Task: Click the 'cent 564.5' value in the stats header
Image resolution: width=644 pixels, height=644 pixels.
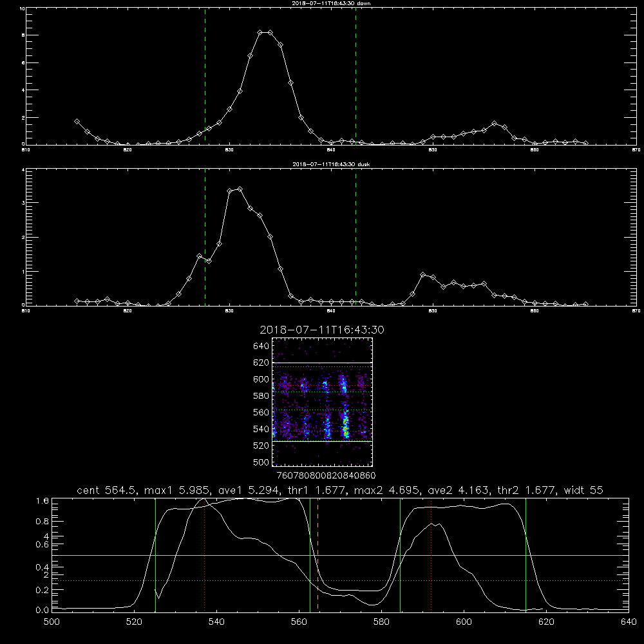Action: coord(107,490)
